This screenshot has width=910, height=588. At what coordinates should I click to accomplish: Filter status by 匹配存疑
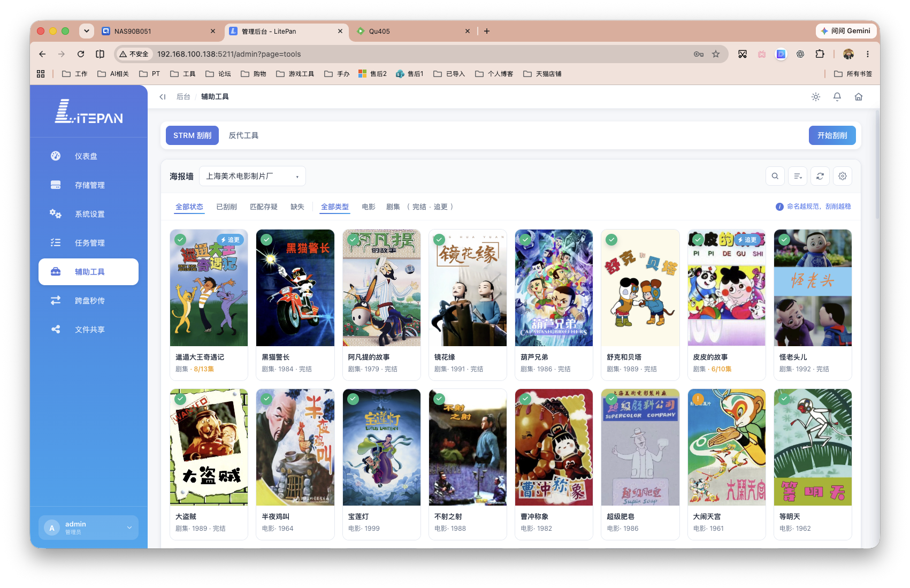coord(264,207)
